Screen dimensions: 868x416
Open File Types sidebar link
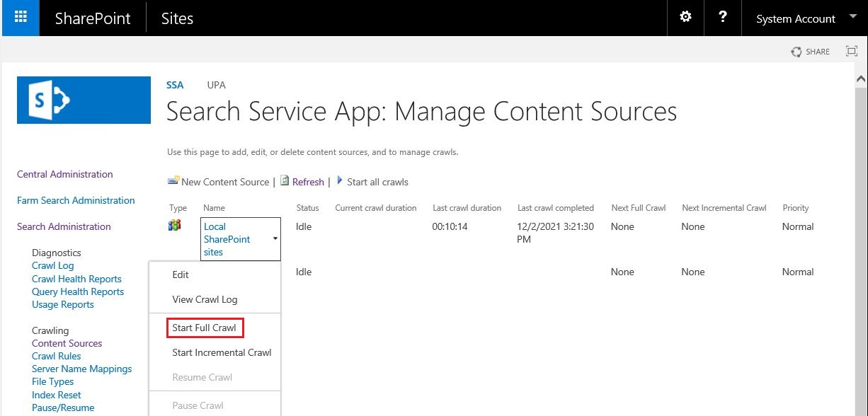pyautogui.click(x=52, y=381)
